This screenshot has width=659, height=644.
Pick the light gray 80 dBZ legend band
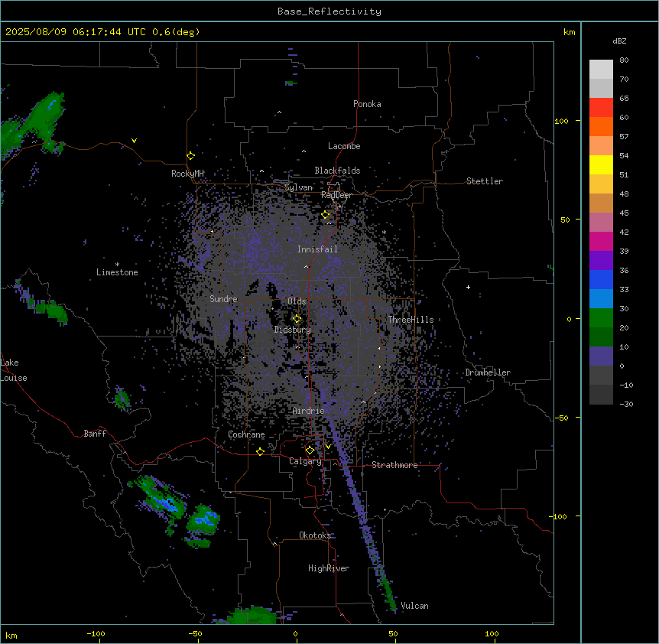click(601, 69)
